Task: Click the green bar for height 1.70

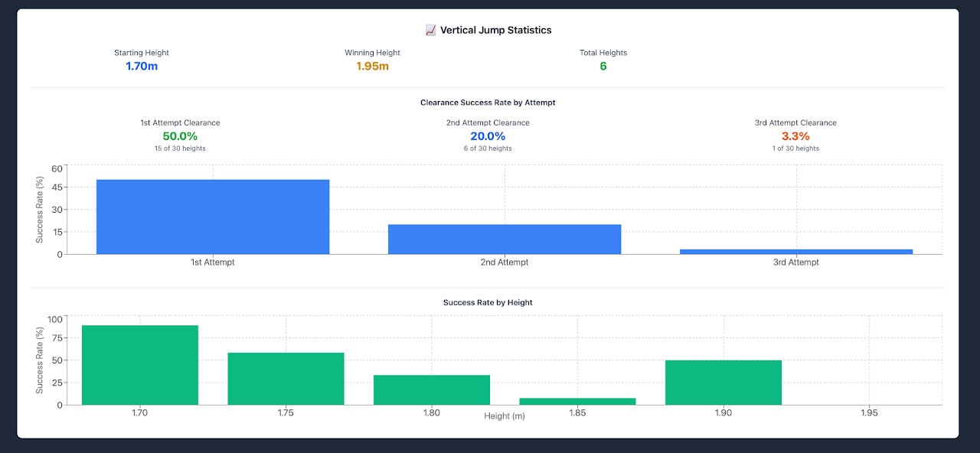Action: click(140, 365)
